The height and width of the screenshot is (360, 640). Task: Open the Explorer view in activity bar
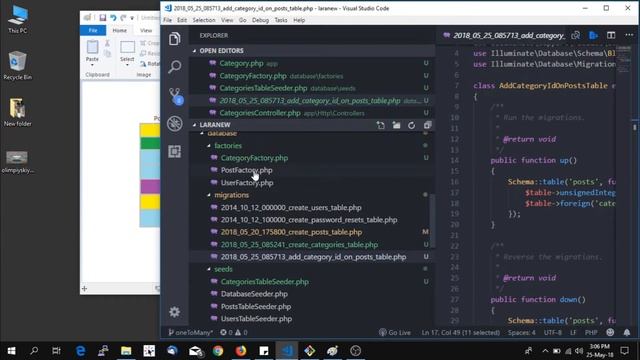175,39
